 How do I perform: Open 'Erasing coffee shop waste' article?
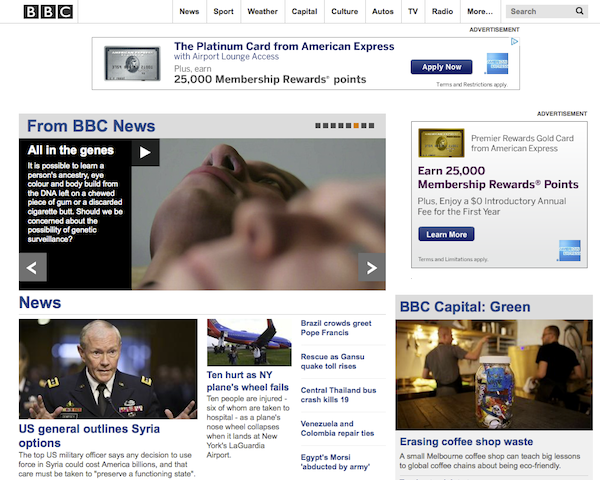466,441
